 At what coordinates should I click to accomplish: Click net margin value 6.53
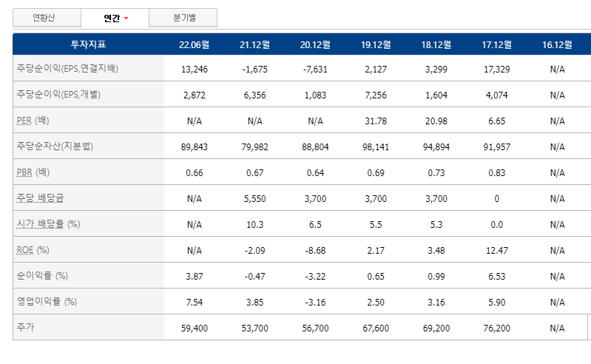(x=497, y=277)
